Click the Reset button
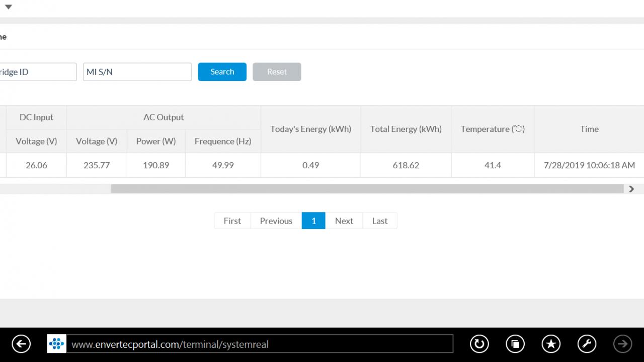The image size is (644, 362). 277,72
